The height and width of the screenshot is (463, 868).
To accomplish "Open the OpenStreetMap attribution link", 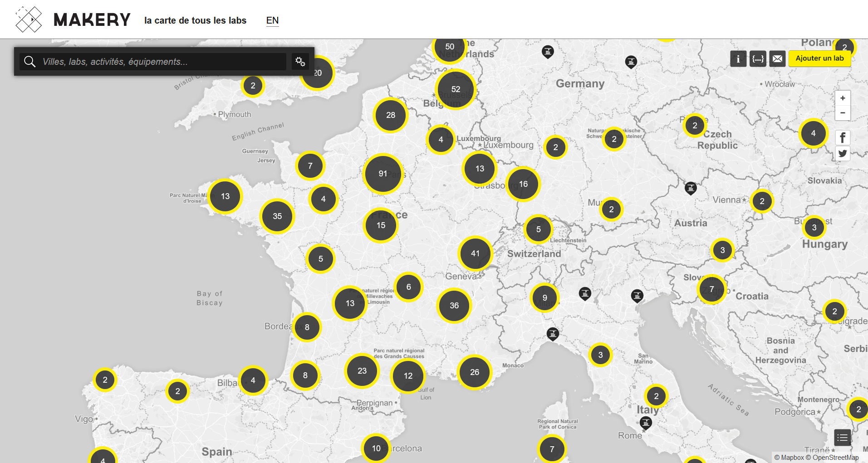I will pos(835,458).
